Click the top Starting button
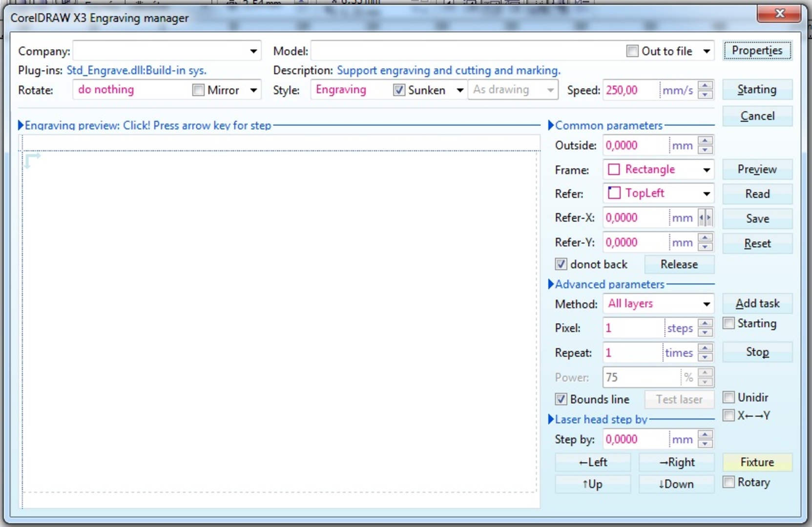This screenshot has height=527, width=812. tap(757, 89)
